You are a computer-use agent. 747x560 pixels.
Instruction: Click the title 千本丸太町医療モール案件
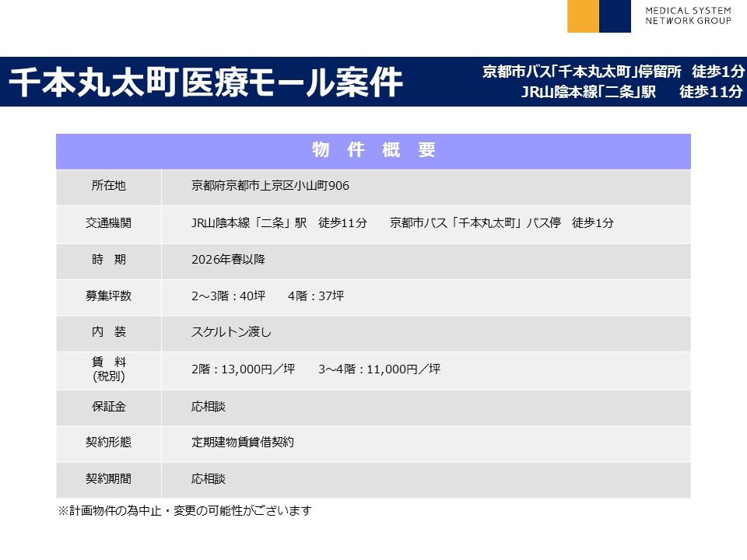tap(205, 82)
